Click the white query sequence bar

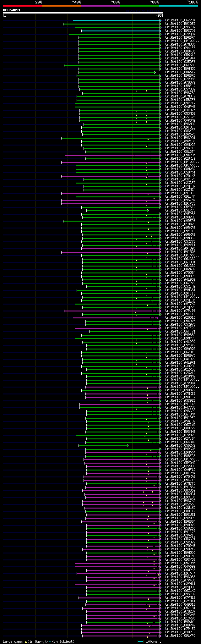83,13
